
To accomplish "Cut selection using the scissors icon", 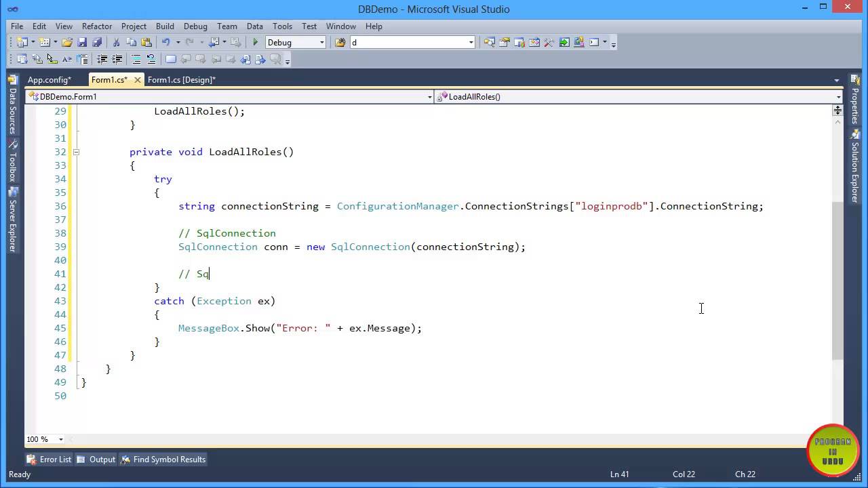I will tap(116, 42).
